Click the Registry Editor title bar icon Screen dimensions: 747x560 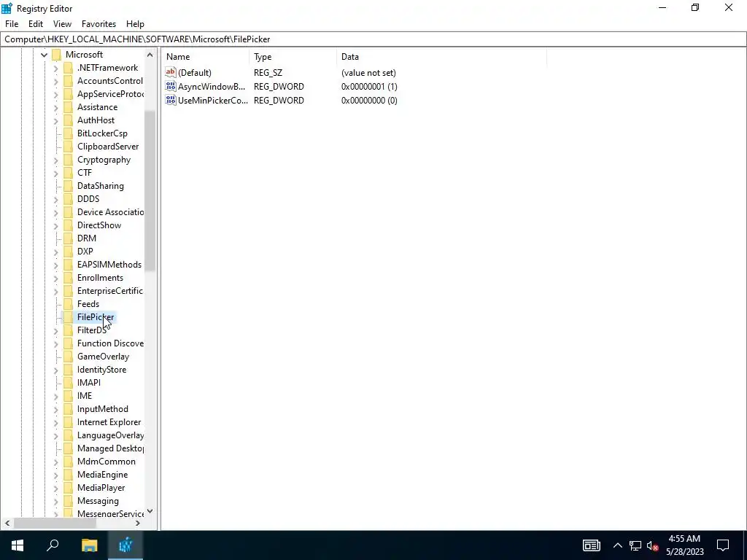pyautogui.click(x=7, y=8)
